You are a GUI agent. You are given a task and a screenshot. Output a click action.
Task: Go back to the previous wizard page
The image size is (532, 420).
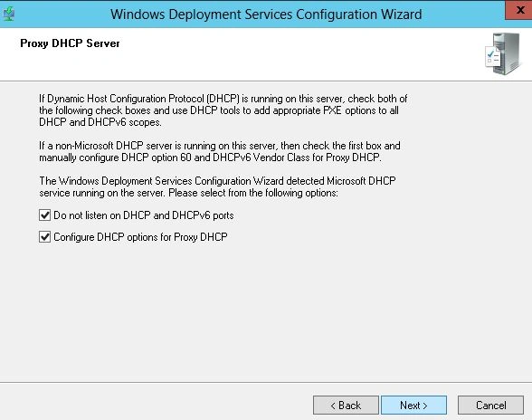(x=346, y=405)
